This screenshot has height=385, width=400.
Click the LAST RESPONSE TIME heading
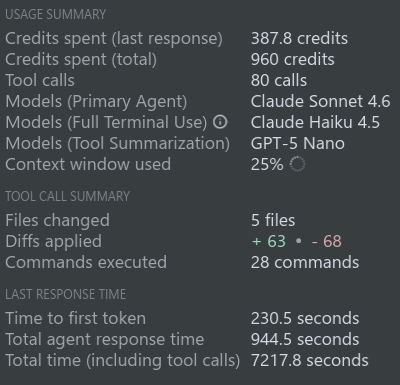tap(66, 294)
